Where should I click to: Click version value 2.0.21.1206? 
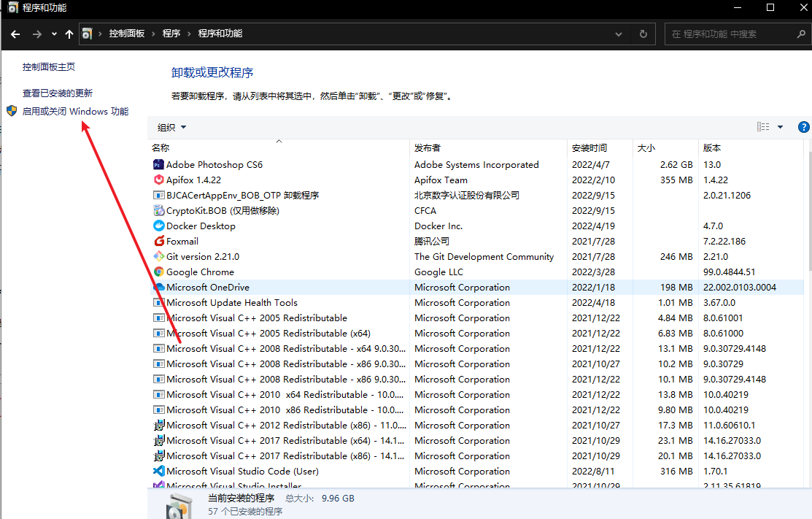tap(727, 196)
